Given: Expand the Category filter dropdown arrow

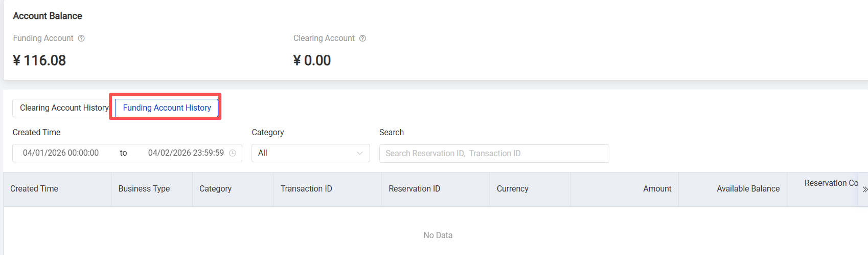Looking at the screenshot, I should [359, 153].
